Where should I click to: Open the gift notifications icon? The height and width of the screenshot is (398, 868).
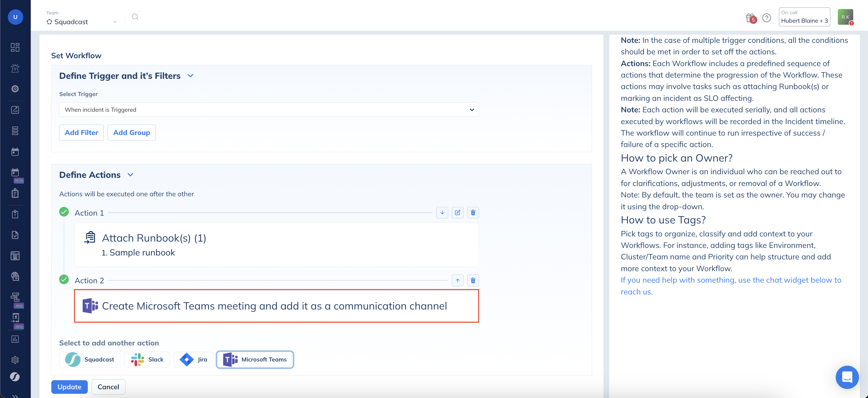(750, 18)
